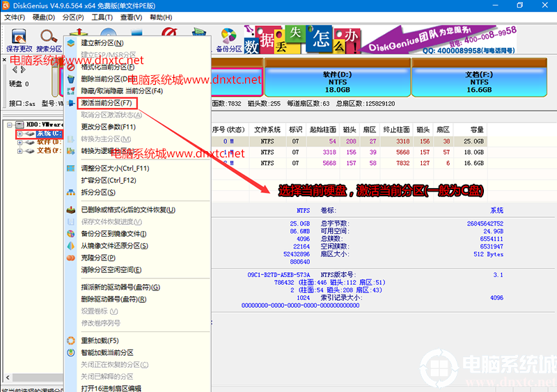Open the 查看(V) menu
The height and width of the screenshot is (392, 557).
point(131,17)
